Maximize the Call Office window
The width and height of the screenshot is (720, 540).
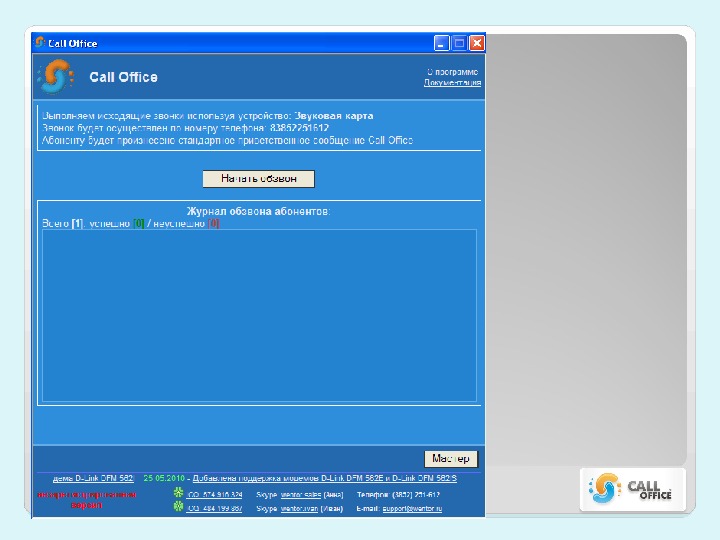[x=459, y=43]
